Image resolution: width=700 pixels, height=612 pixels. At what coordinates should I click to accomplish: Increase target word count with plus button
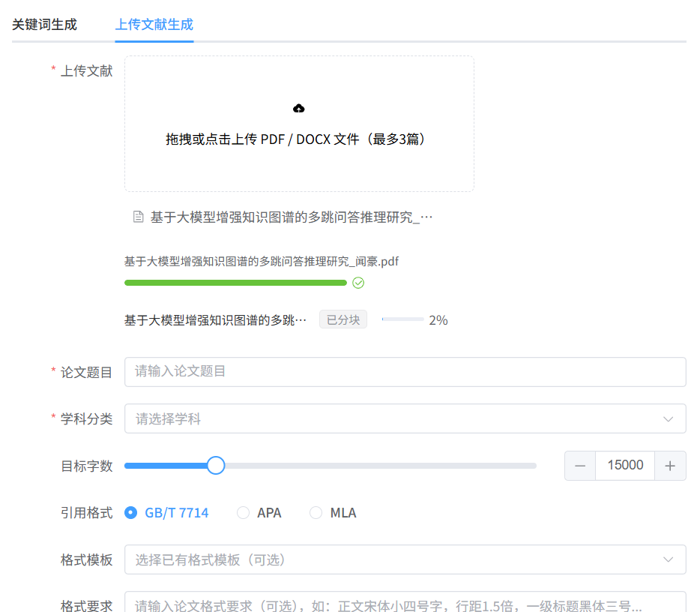pyautogui.click(x=670, y=466)
